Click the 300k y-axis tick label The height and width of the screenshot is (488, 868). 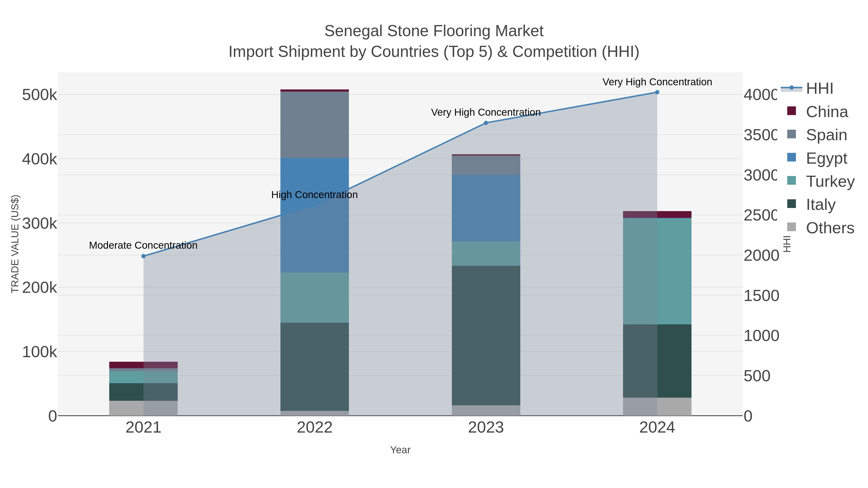pos(40,223)
